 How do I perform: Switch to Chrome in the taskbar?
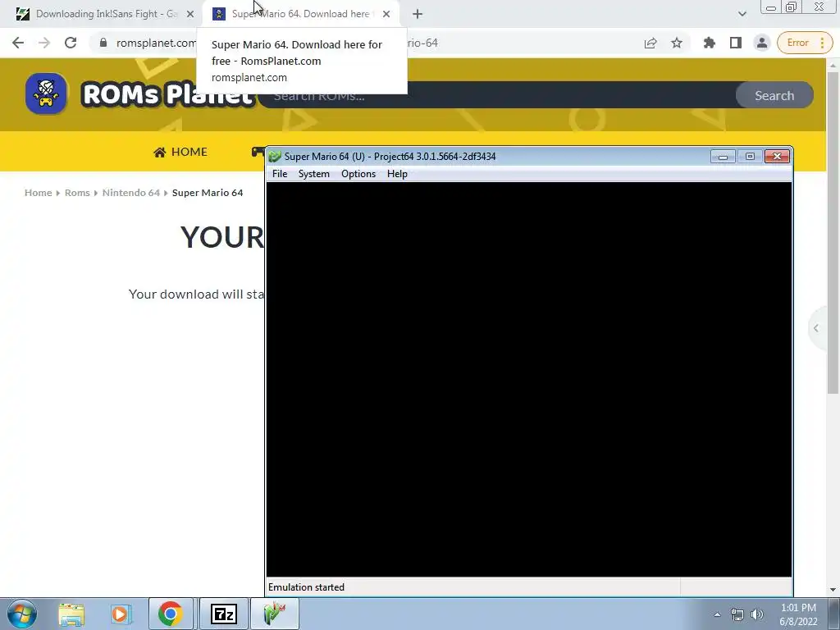coord(171,614)
